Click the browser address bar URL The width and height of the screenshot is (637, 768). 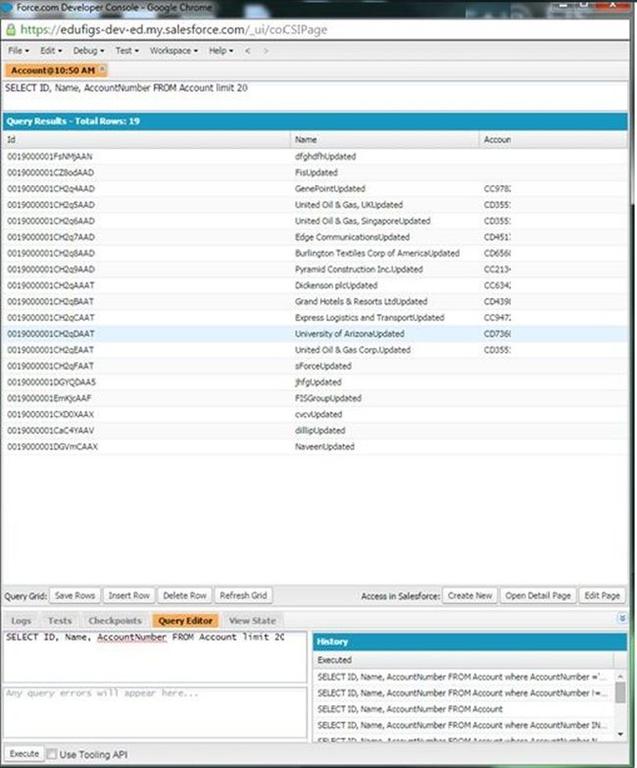pyautogui.click(x=174, y=29)
